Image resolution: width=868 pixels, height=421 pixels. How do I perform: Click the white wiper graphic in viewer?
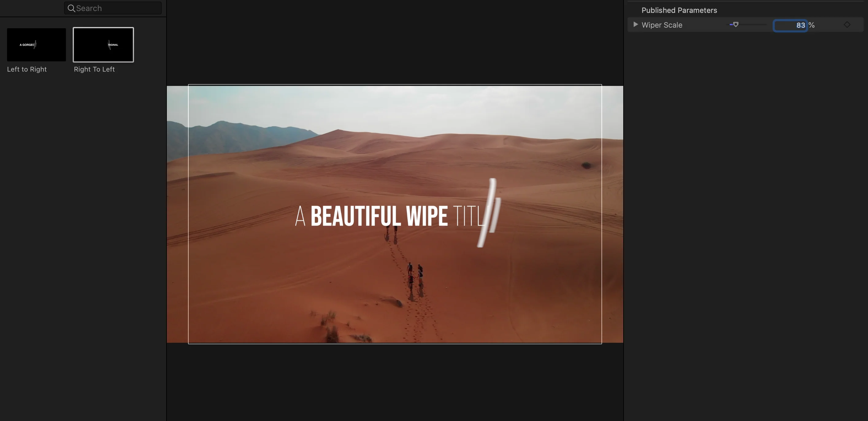coord(489,213)
